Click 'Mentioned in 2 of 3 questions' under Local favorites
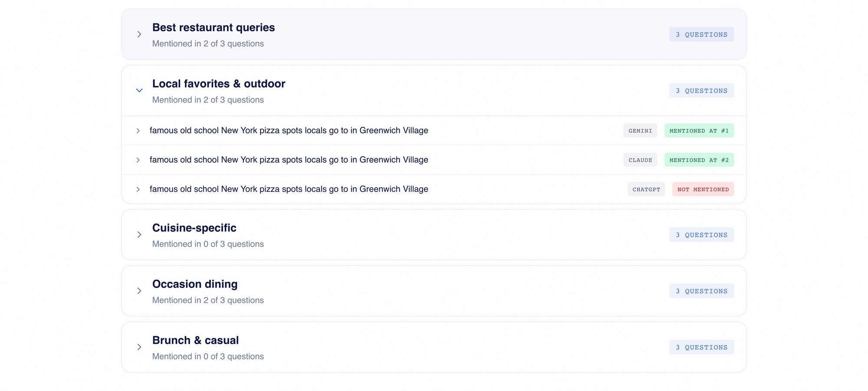 pos(208,100)
